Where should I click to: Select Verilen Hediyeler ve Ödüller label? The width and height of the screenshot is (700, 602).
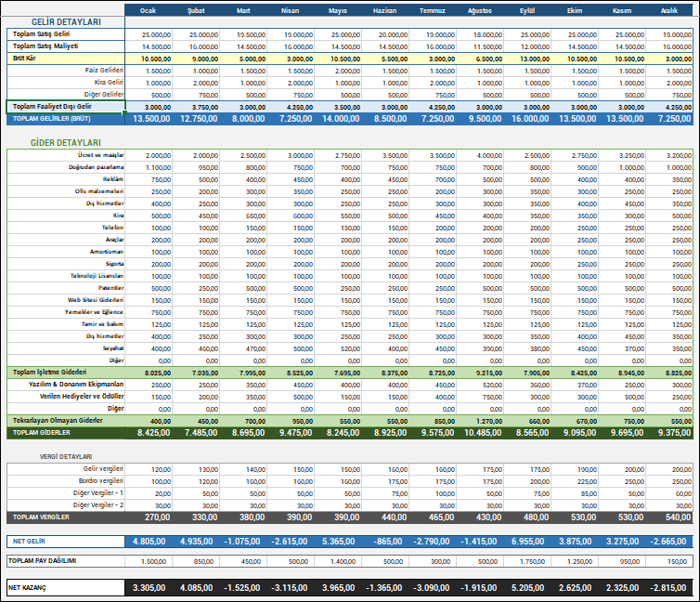[x=82, y=396]
